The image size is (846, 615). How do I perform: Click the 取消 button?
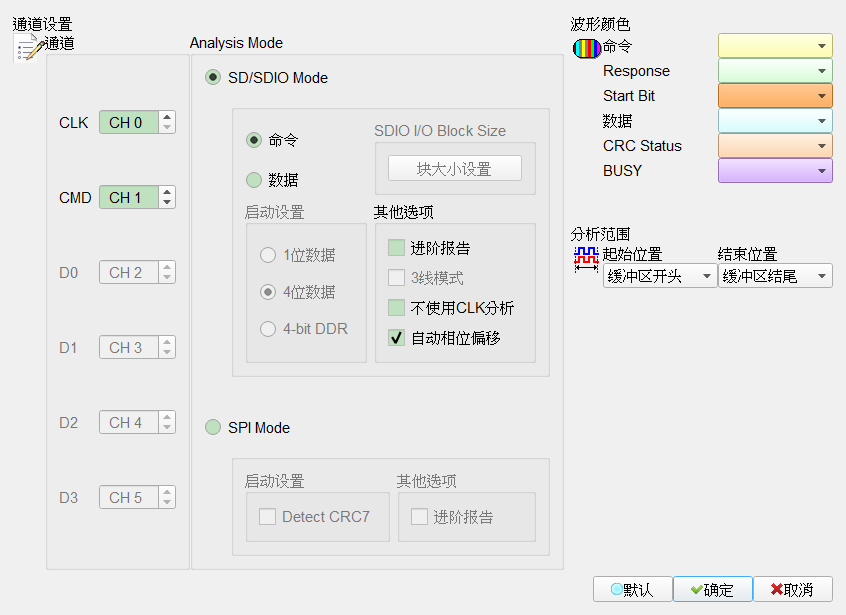pyautogui.click(x=793, y=589)
